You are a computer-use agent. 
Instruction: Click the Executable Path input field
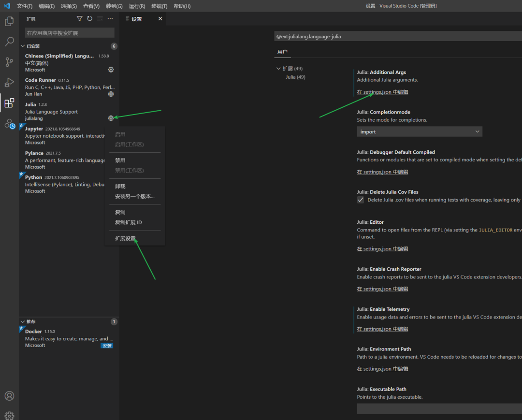439,409
